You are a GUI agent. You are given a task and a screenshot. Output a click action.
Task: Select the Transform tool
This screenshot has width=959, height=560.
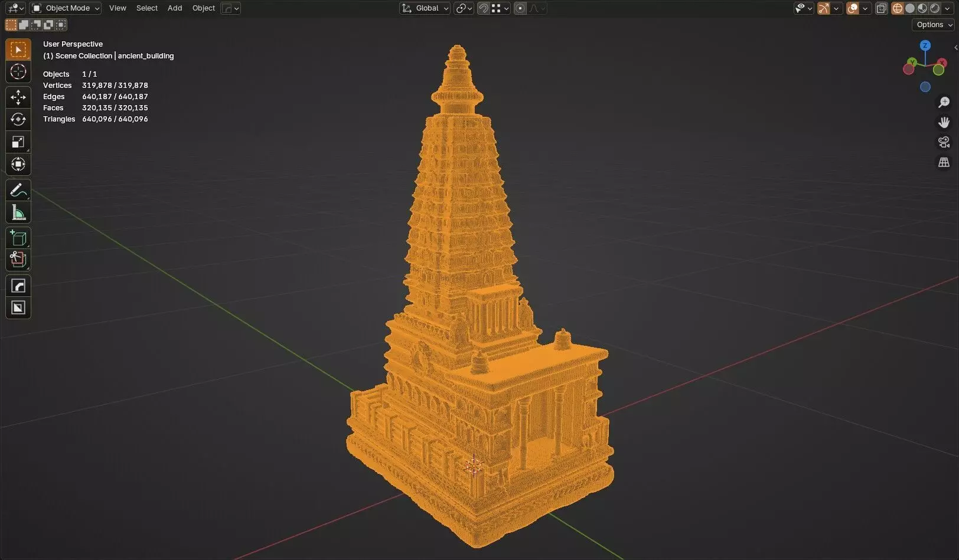point(18,164)
